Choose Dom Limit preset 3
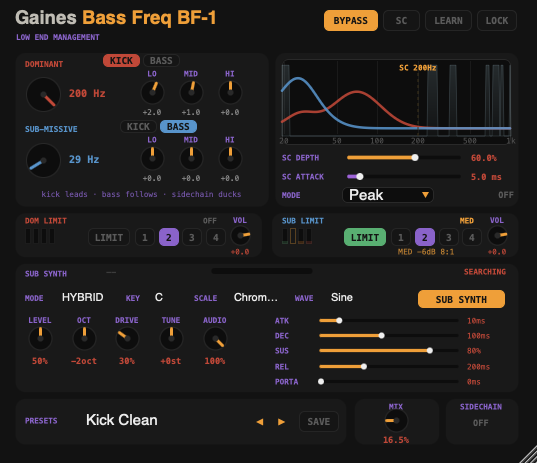 pos(192,237)
